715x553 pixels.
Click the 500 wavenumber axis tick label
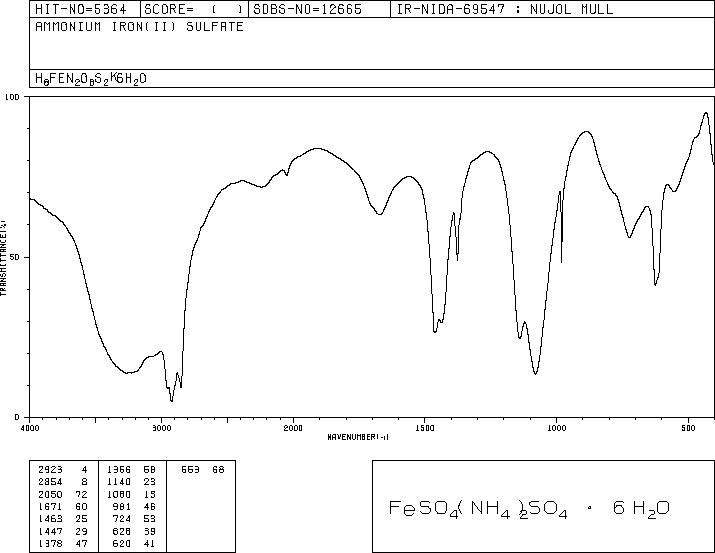point(689,428)
